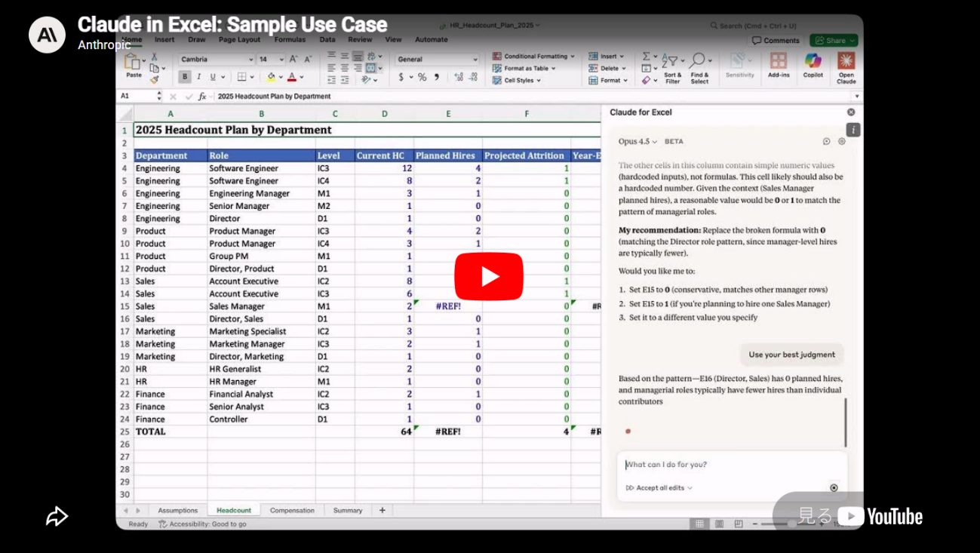Click the Clear eraser icon
Viewport: 980px width, 553px height.
pyautogui.click(x=646, y=80)
